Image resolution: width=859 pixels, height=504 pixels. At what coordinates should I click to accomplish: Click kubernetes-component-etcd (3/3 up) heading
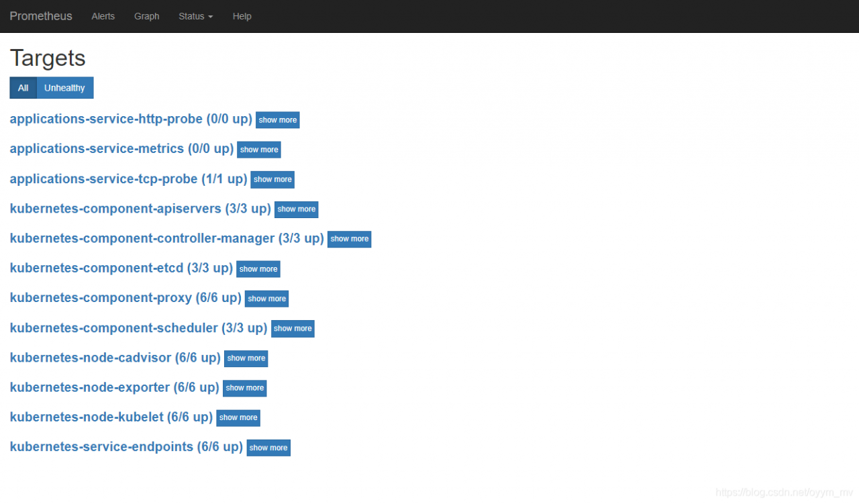click(x=121, y=268)
